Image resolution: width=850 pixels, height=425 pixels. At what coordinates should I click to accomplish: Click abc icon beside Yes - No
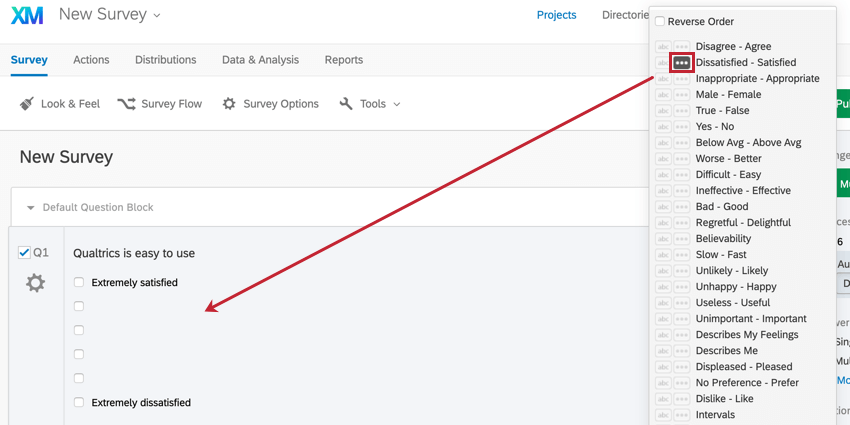tap(663, 127)
